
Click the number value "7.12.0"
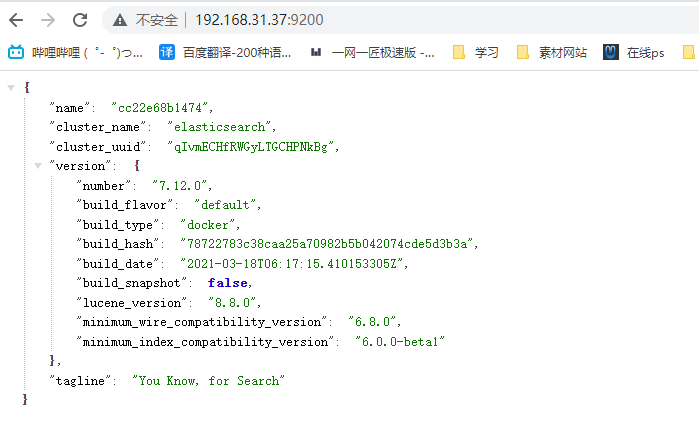[180, 186]
